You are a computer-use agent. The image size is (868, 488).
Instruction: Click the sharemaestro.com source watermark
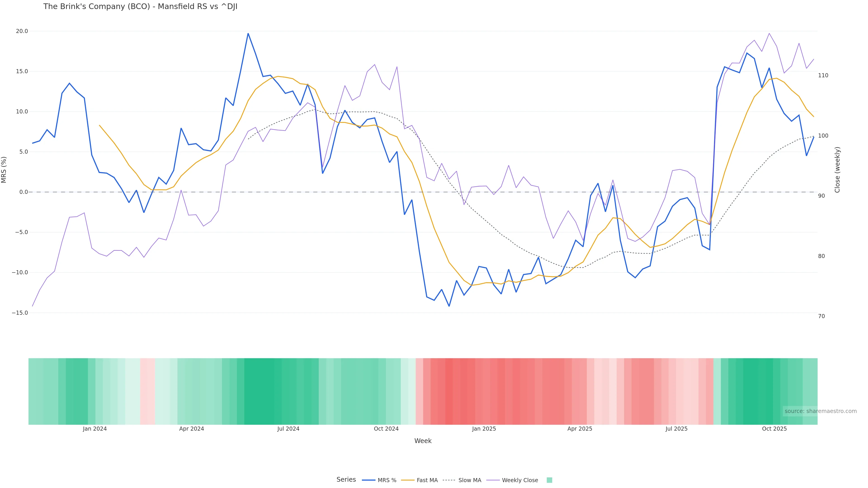(821, 411)
